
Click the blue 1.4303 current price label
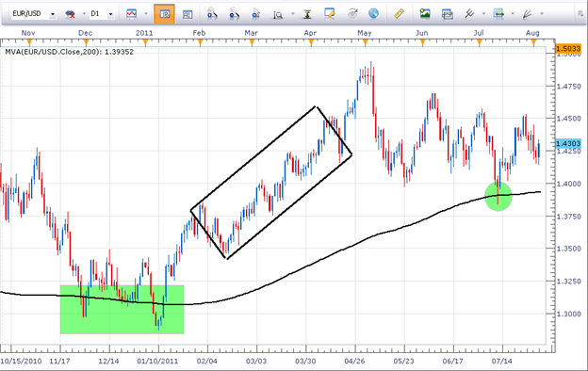[568, 143]
